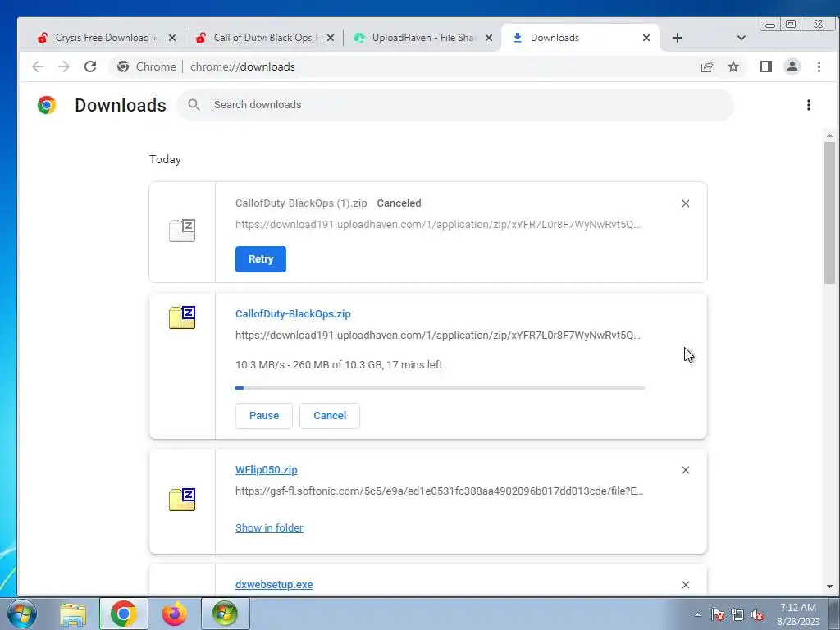Screen dimensions: 840x630
Task: Expand the tab search dropdown chevron
Action: click(742, 38)
